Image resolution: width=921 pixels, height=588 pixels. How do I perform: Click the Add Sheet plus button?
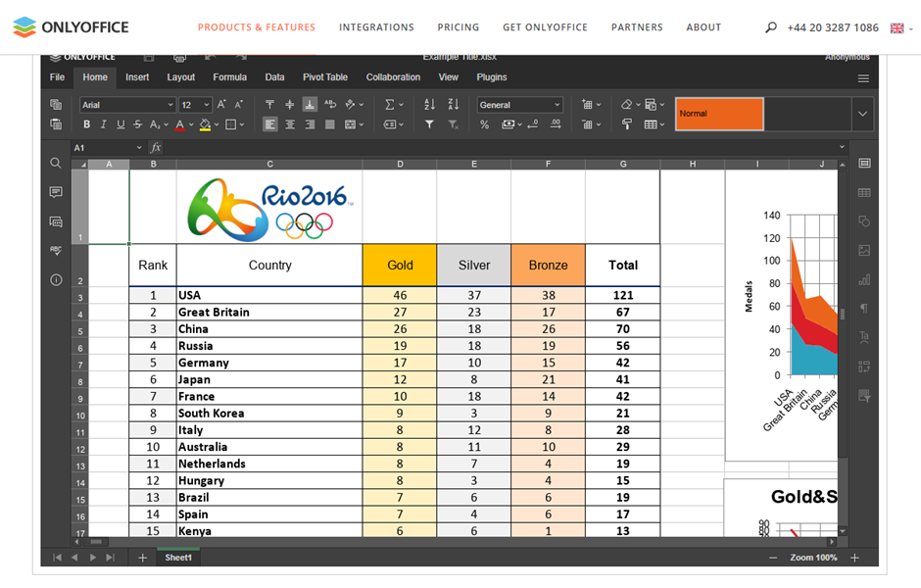142,558
